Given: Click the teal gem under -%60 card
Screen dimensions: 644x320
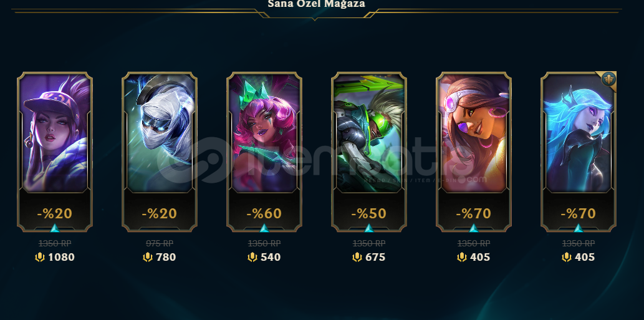Looking at the screenshot, I should pyautogui.click(x=264, y=228).
